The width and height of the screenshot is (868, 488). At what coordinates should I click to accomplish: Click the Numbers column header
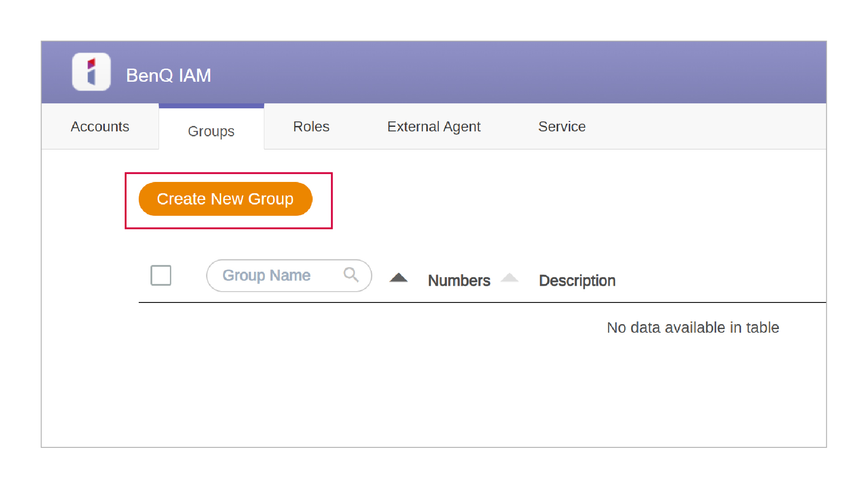point(458,280)
